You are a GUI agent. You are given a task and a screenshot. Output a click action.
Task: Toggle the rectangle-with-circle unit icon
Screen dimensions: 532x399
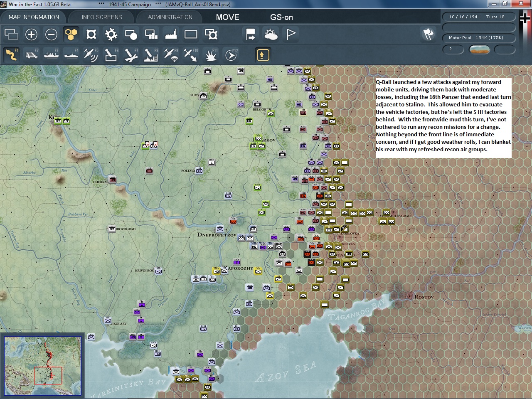(x=131, y=34)
